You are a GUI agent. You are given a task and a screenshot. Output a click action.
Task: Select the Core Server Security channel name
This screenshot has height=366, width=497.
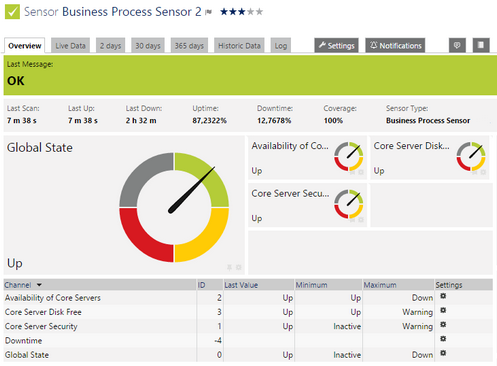41,326
